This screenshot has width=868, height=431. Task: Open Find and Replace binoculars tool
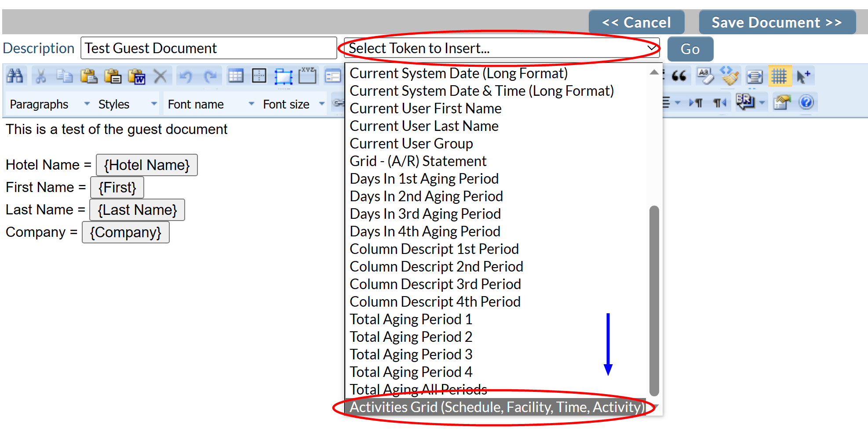click(15, 76)
